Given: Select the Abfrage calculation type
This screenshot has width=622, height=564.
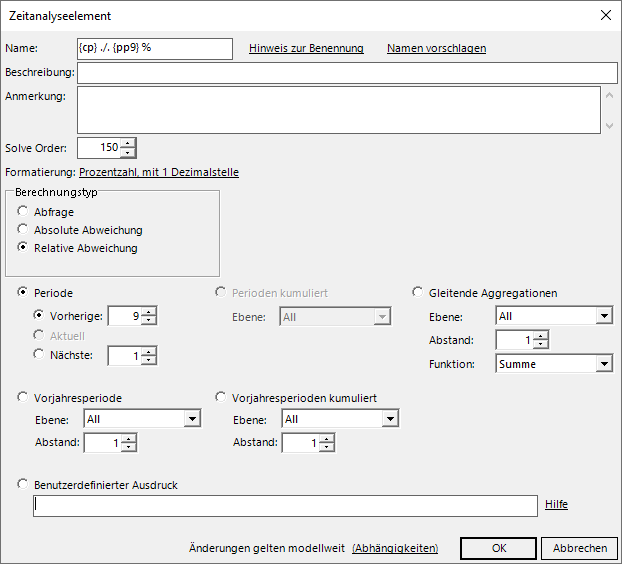Looking at the screenshot, I should (x=23, y=212).
